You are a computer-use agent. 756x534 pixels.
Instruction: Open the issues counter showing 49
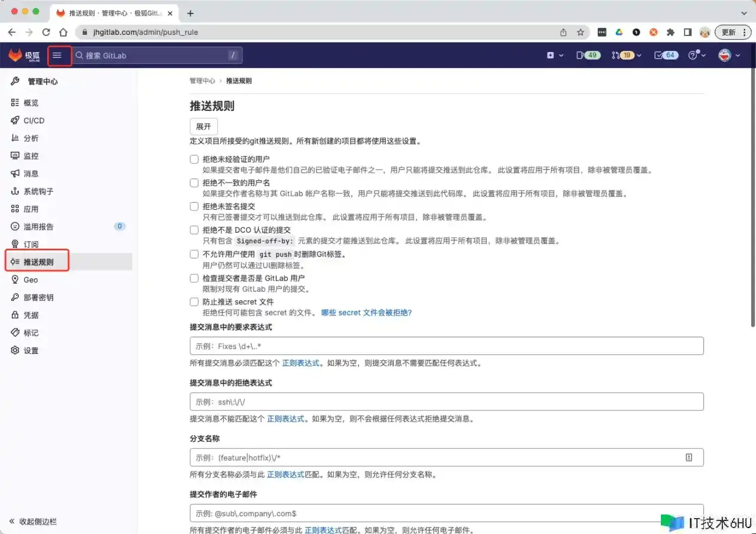(x=588, y=56)
